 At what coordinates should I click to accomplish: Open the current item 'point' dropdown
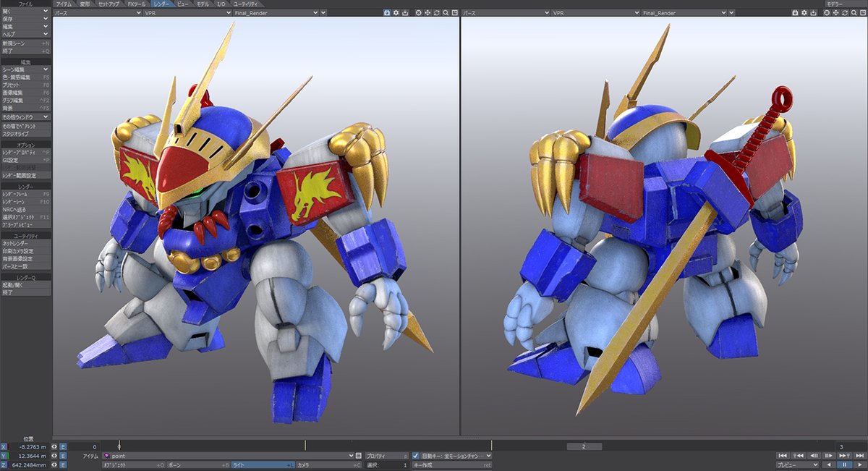227,456
